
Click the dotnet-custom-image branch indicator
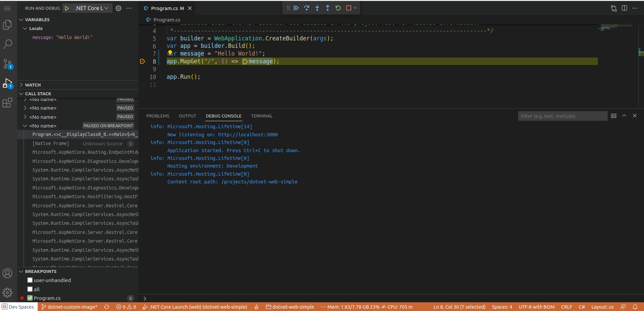click(69, 307)
